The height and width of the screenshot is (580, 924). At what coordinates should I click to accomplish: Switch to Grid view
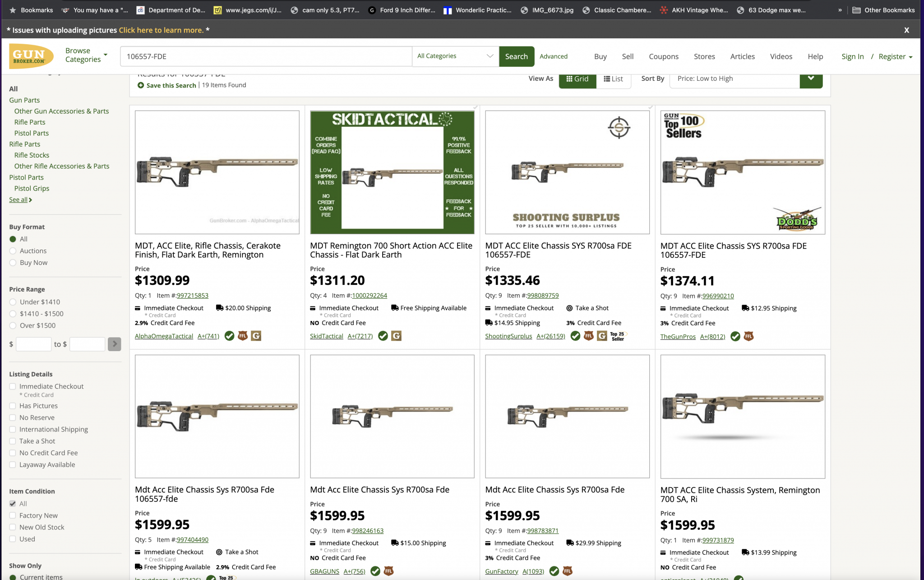click(577, 79)
